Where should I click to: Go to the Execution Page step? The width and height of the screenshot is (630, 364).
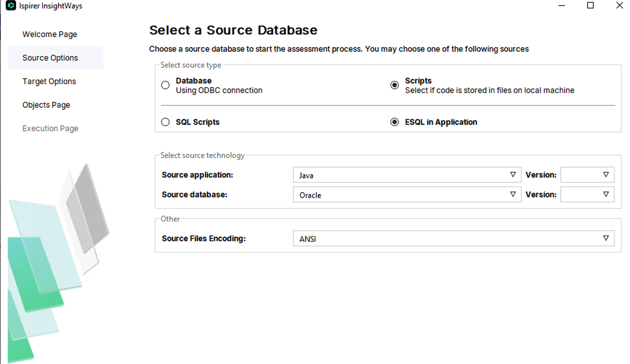coord(50,129)
